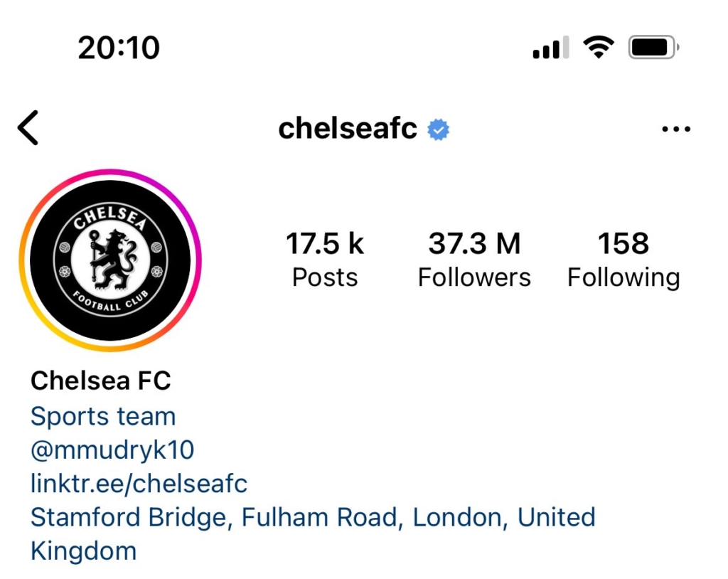The width and height of the screenshot is (728, 579).
Task: Open the @mmudryk10 mention link
Action: 112,450
